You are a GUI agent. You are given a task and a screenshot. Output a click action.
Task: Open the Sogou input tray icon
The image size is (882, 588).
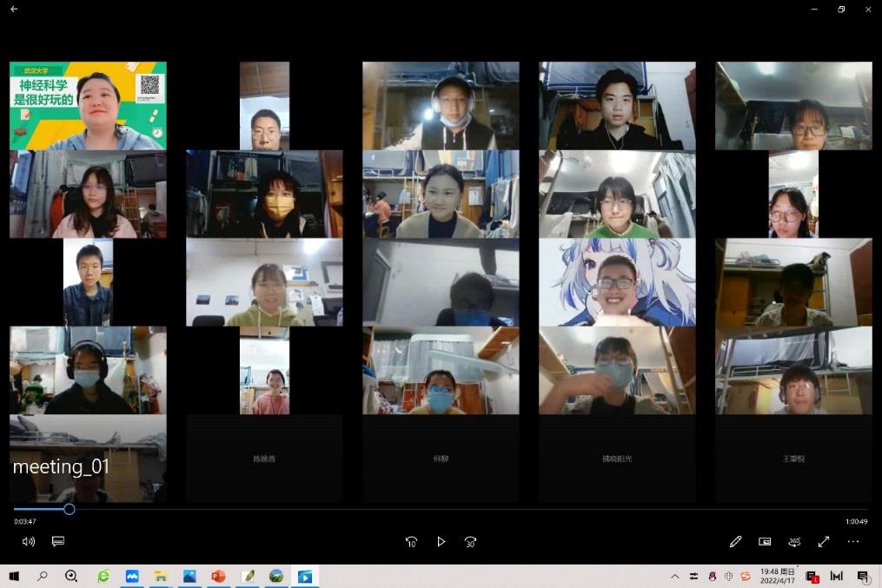tap(746, 576)
